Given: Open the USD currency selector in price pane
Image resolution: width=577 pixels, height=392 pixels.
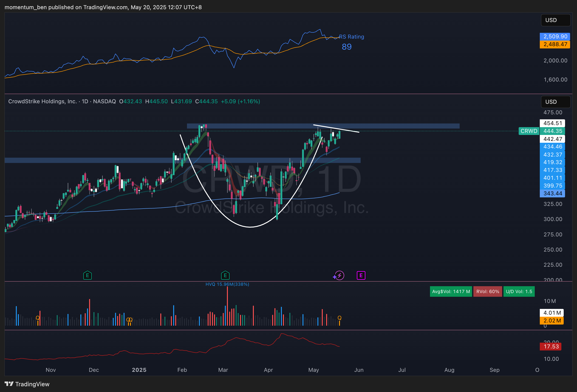Looking at the screenshot, I should tap(555, 102).
